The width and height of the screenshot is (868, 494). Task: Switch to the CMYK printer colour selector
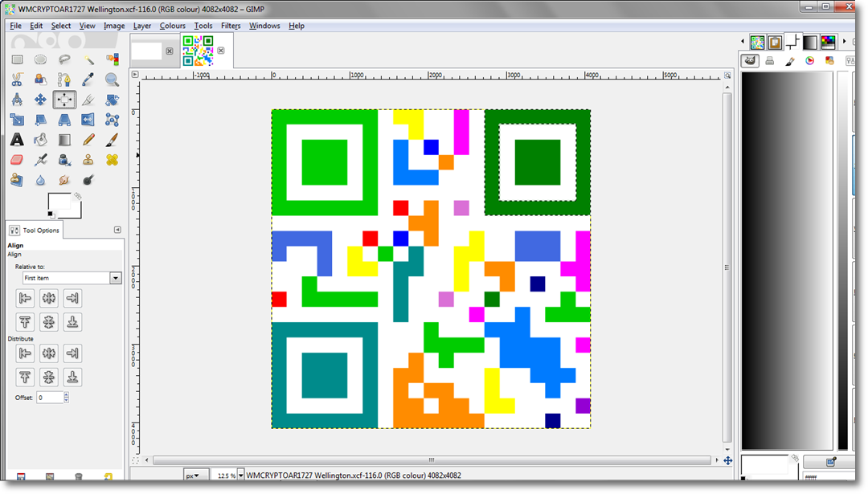pos(769,61)
